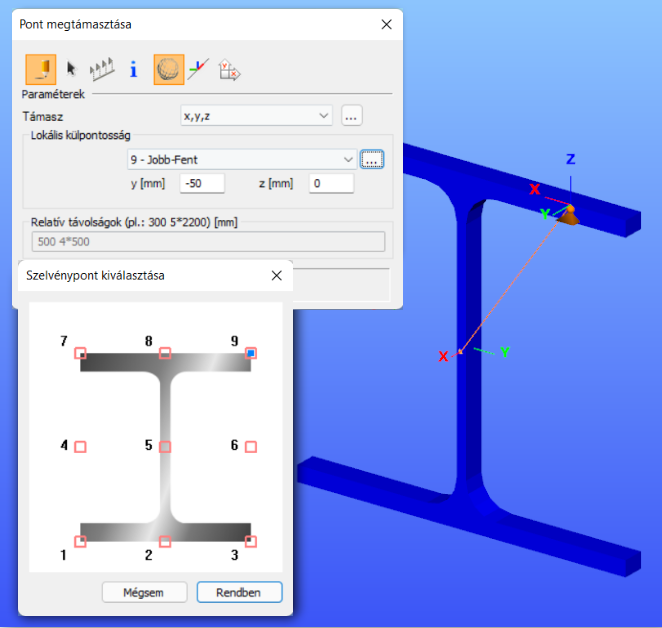Click the z [mm] offset field
Image resolution: width=662 pixels, height=628 pixels.
tap(331, 184)
